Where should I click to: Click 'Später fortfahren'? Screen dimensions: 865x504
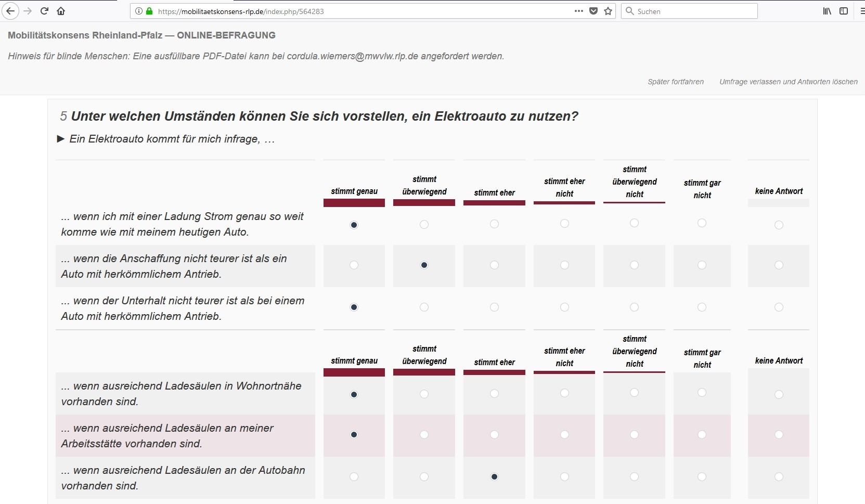click(x=676, y=82)
